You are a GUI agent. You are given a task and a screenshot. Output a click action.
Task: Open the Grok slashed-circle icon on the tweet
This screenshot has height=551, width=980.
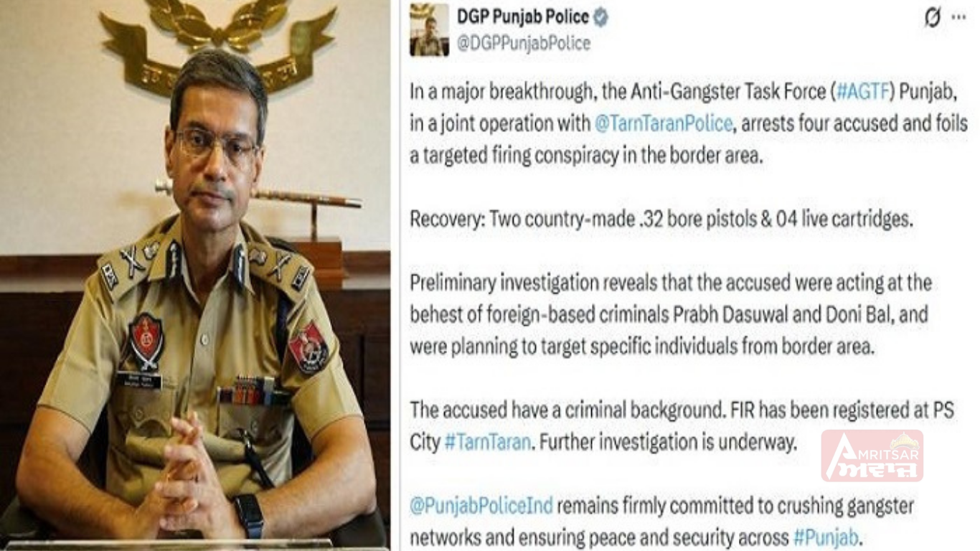coord(932,17)
